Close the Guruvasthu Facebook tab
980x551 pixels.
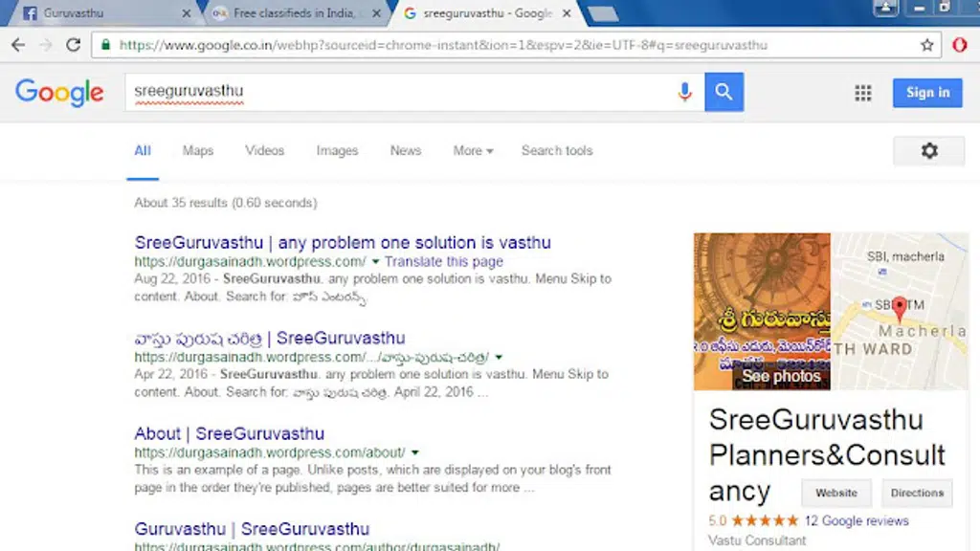tap(187, 13)
